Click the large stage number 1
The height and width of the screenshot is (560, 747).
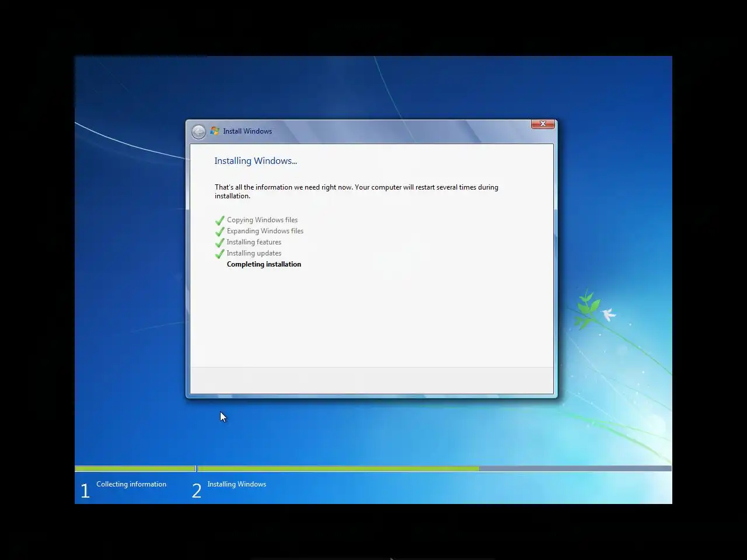point(85,491)
